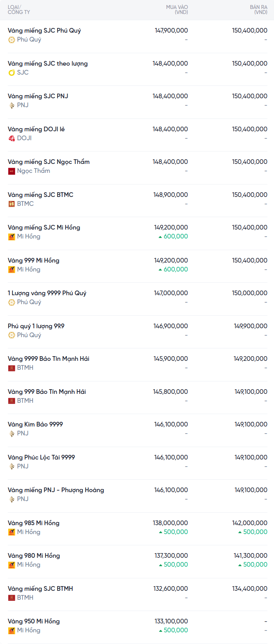Click the LOẠI/CÔNG TY column header
The width and height of the screenshot is (274, 644).
click(x=19, y=10)
